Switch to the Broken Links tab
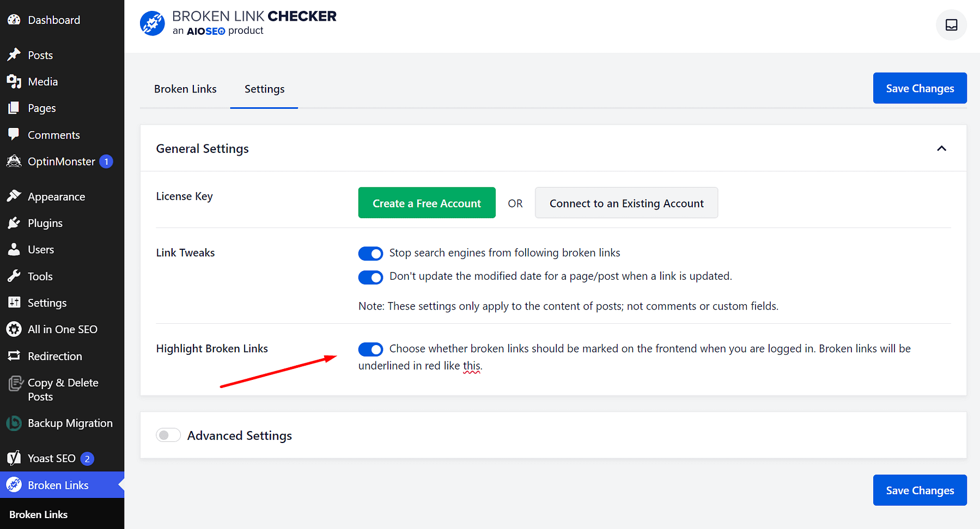 pos(185,89)
